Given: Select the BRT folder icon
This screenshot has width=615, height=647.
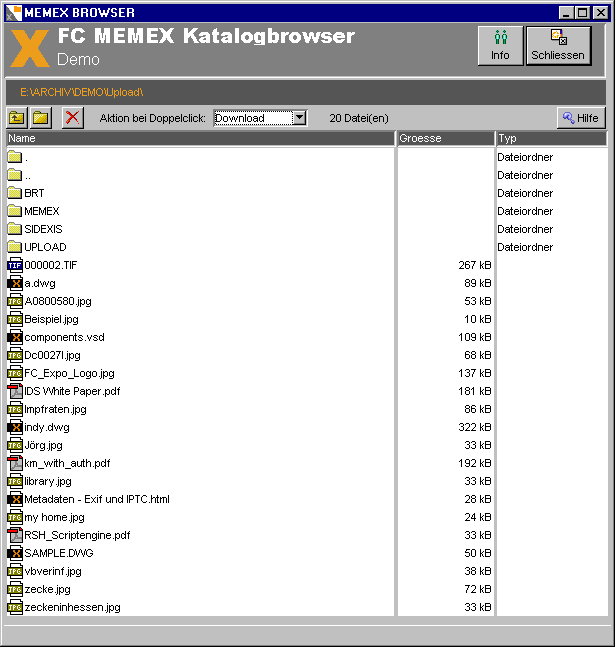Looking at the screenshot, I should (15, 193).
